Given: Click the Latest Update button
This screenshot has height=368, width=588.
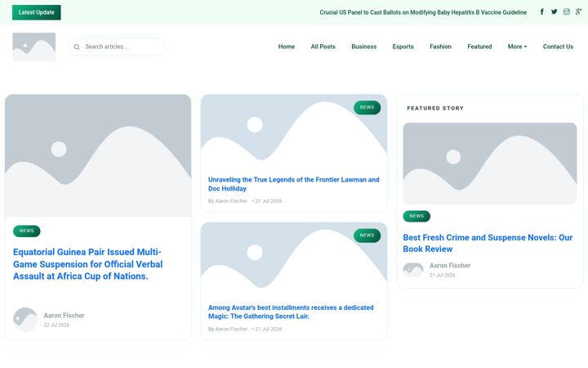Looking at the screenshot, I should (37, 12).
